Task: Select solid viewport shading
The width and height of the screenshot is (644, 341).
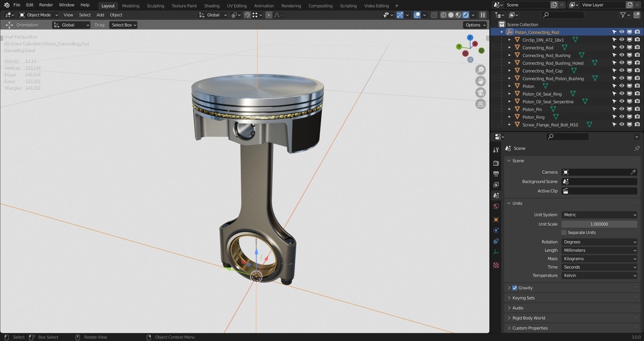Action: [451, 15]
